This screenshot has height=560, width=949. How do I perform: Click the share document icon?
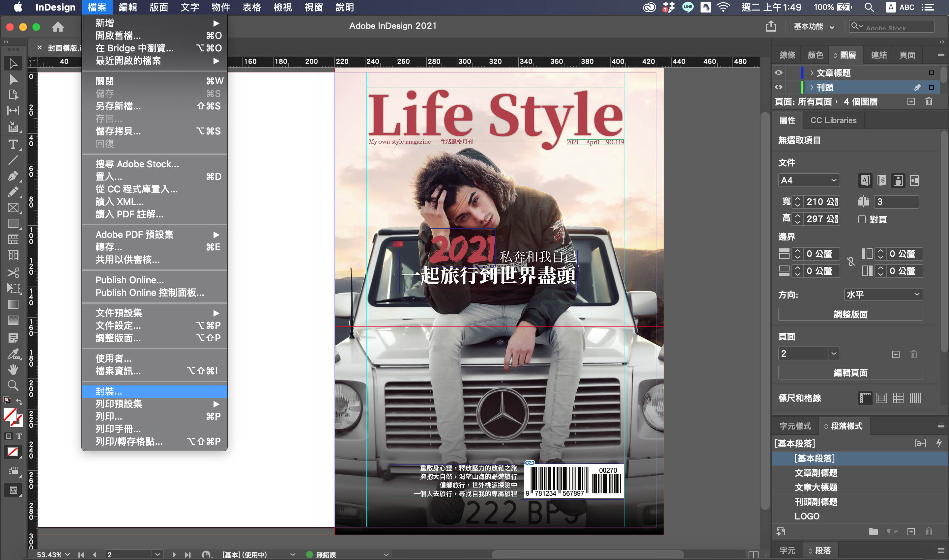point(771,26)
